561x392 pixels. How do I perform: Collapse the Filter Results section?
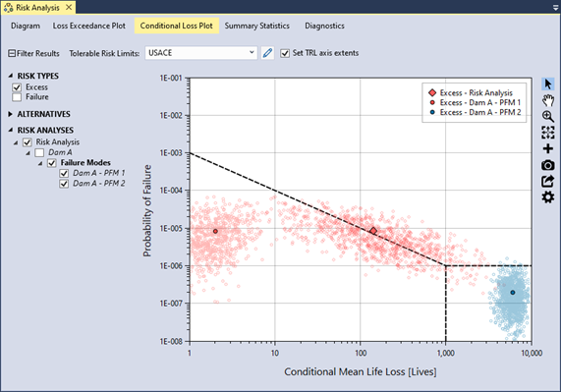[12, 53]
